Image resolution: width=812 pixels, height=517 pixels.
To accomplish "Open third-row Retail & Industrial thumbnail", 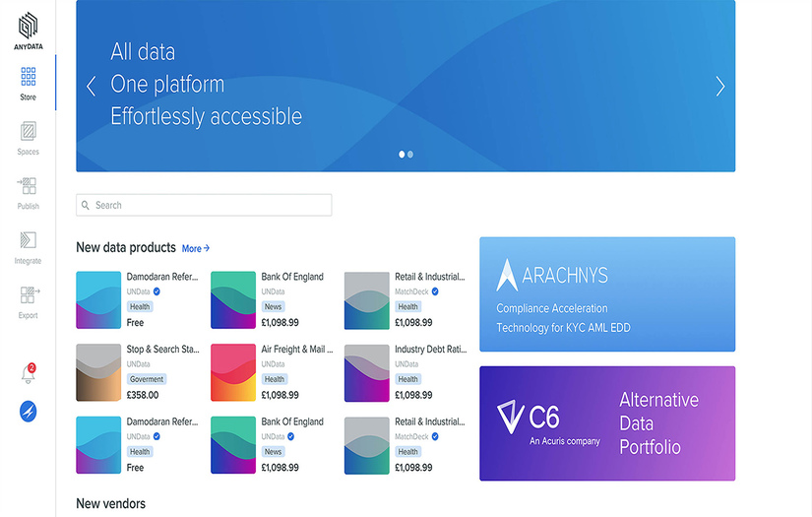I will [x=367, y=445].
